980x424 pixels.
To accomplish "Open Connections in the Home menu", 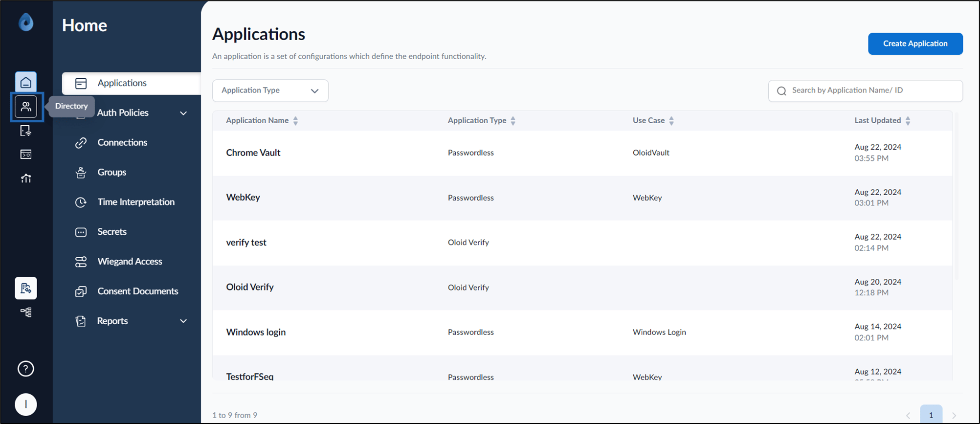I will point(122,143).
